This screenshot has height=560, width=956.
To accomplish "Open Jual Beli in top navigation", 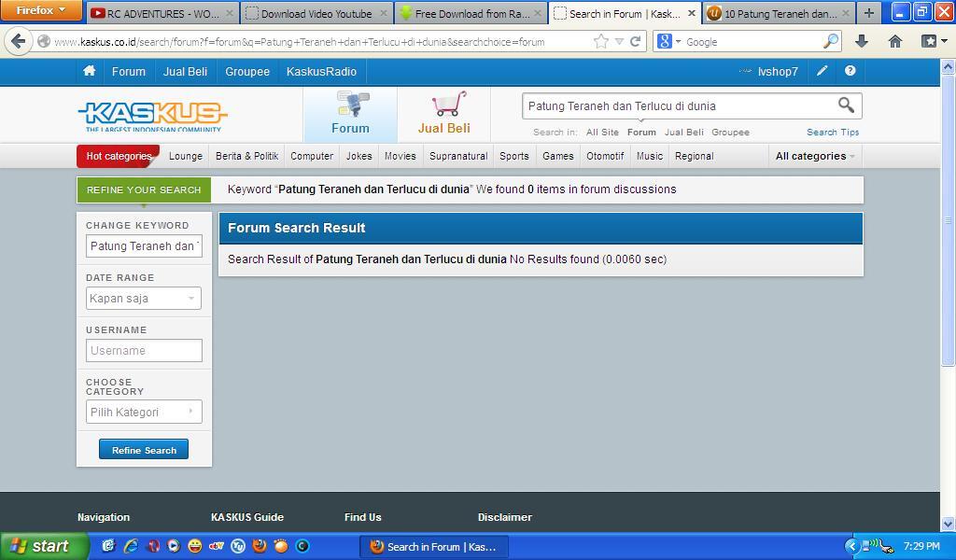I will click(x=186, y=71).
